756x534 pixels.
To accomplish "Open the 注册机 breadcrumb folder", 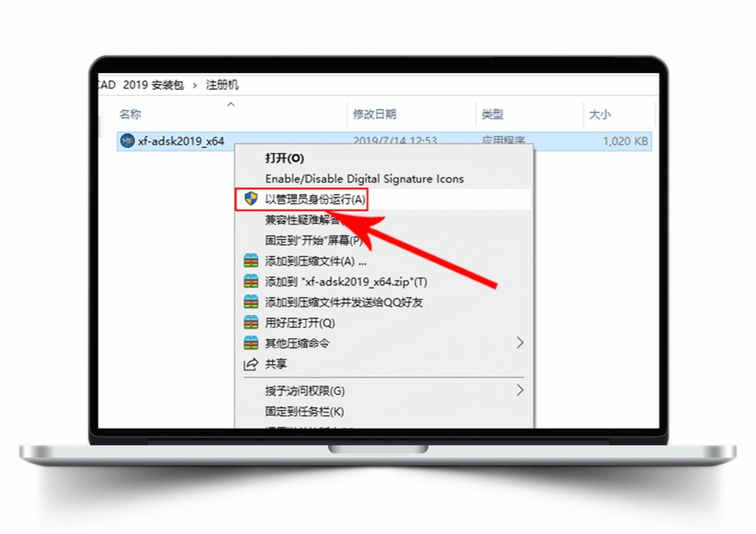I will (x=222, y=85).
